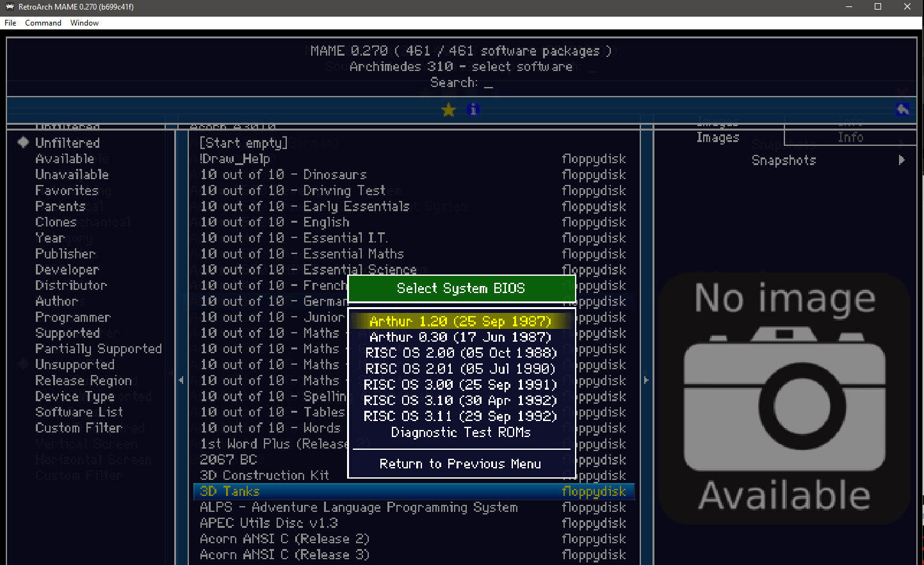Click the favorites star icon
Screen dimensions: 924x565
point(448,110)
